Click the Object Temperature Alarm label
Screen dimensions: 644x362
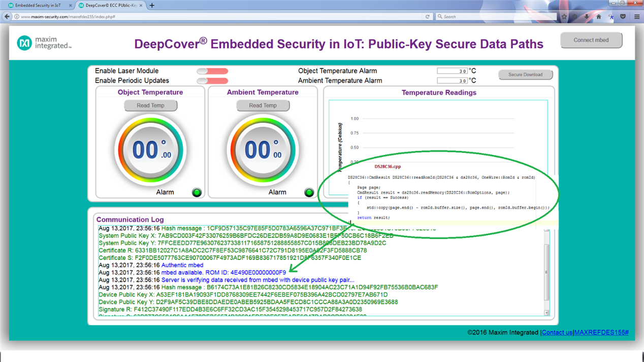[x=337, y=71]
